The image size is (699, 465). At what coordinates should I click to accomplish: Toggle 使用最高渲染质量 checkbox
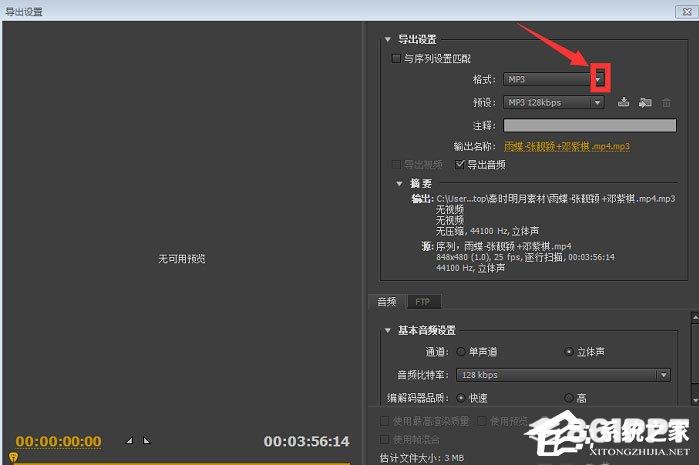(384, 421)
